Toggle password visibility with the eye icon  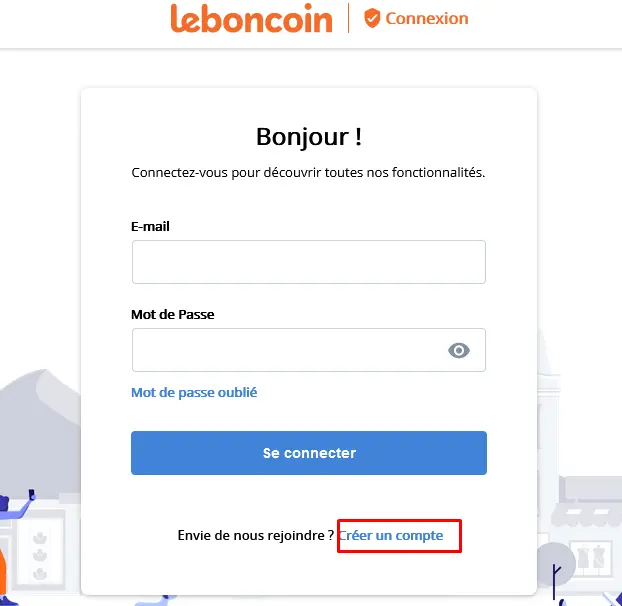[x=459, y=350]
